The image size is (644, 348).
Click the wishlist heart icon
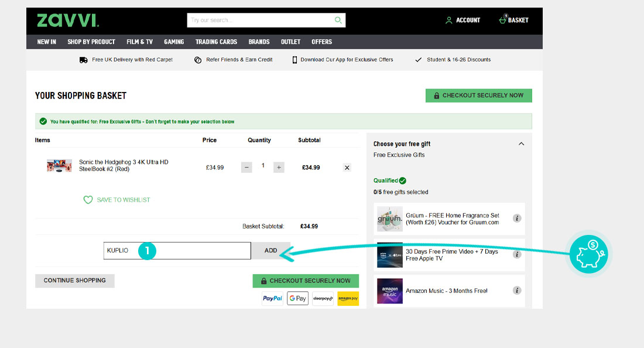88,200
